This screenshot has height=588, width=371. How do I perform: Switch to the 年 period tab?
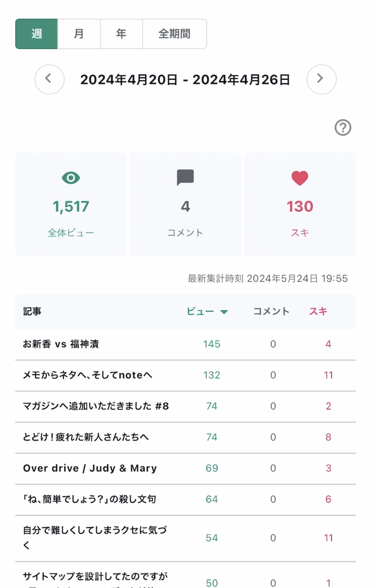(121, 34)
